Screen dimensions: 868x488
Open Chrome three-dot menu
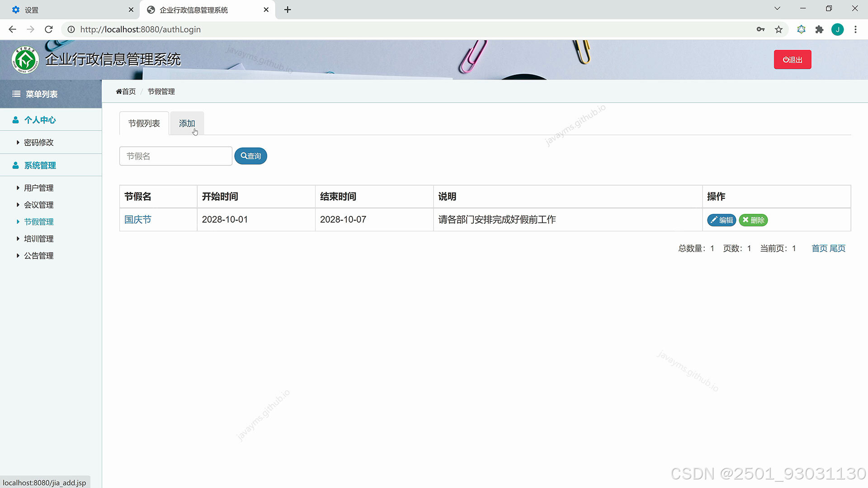[855, 29]
